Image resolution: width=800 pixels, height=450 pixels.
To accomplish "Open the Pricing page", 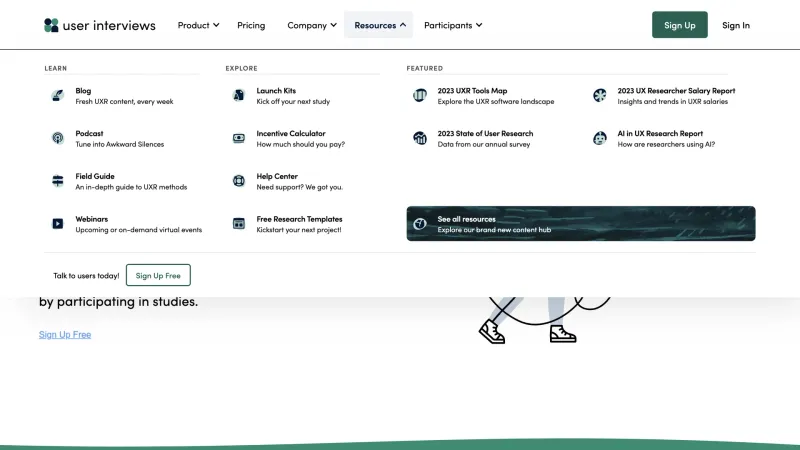I will [251, 25].
